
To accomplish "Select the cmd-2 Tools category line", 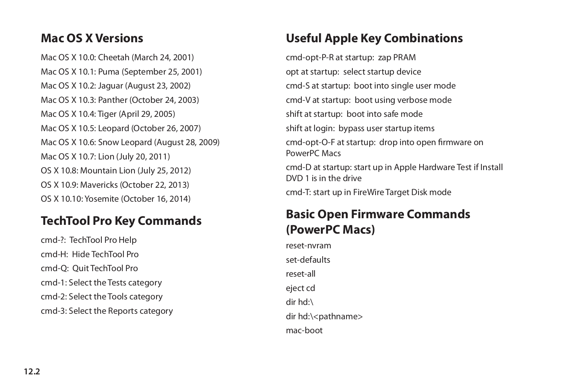I will tap(102, 296).
